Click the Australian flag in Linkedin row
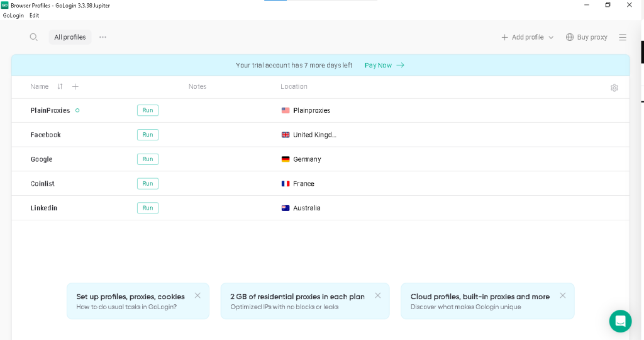Image resolution: width=644 pixels, height=340 pixels. coord(286,208)
